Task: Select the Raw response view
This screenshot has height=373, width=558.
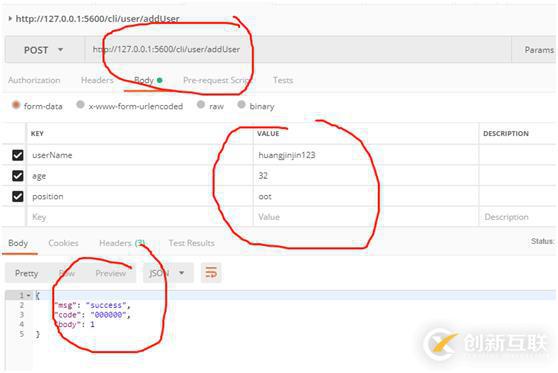Action: [67, 273]
